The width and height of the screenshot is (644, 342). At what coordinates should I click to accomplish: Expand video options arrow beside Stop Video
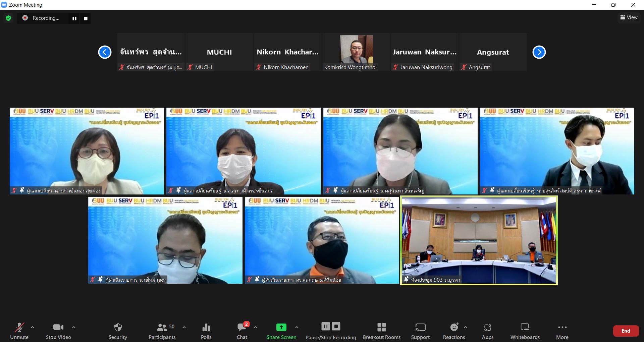74,327
